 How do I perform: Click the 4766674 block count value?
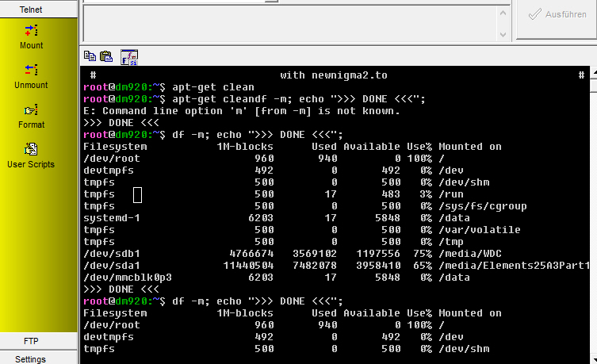tap(251, 254)
